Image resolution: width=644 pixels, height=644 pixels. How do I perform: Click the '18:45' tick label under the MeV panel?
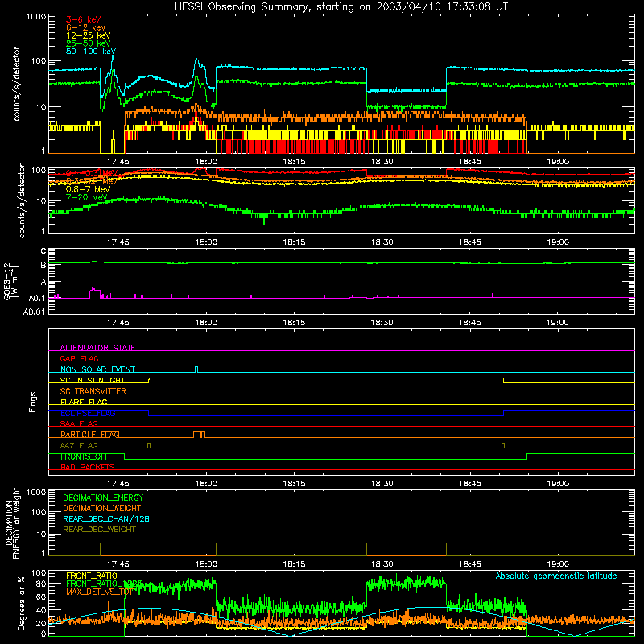coord(470,242)
